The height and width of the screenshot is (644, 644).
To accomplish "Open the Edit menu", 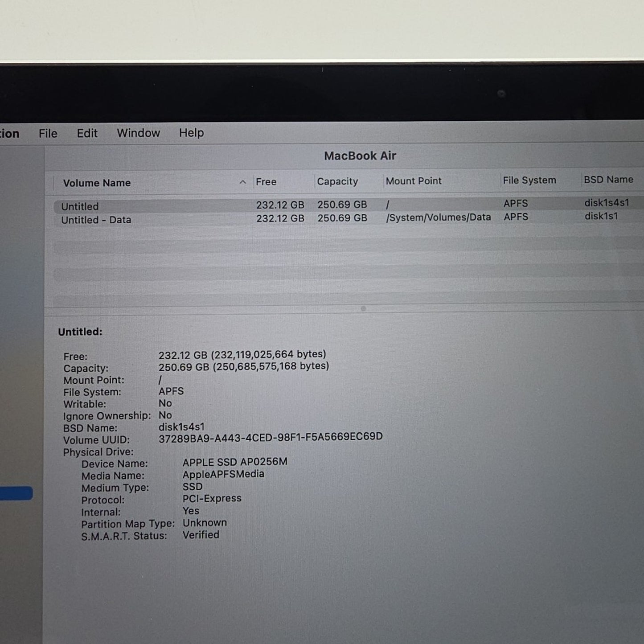I will tap(87, 133).
